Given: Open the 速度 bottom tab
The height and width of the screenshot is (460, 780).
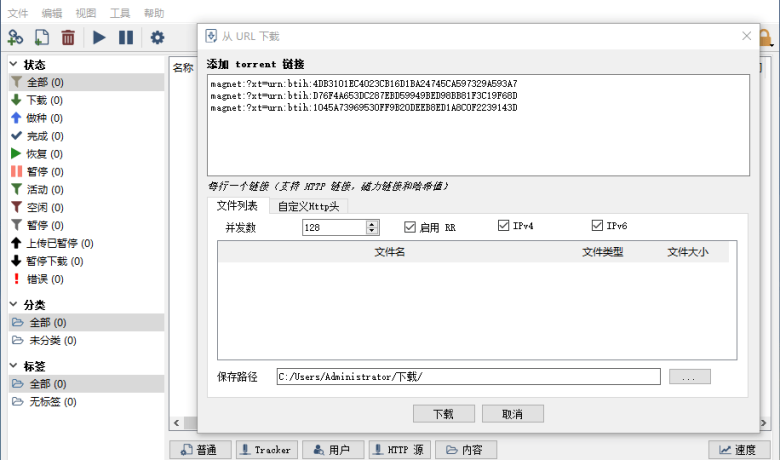Looking at the screenshot, I should click(x=739, y=450).
